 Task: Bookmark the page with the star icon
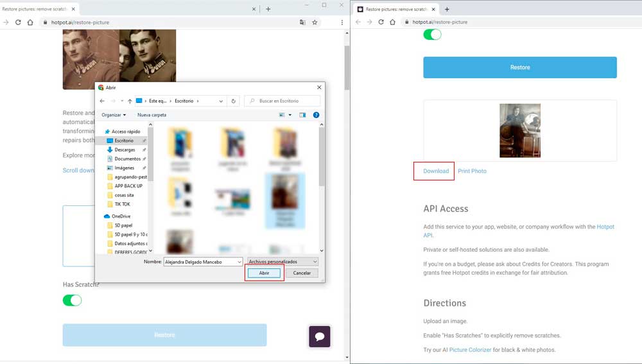click(x=315, y=22)
